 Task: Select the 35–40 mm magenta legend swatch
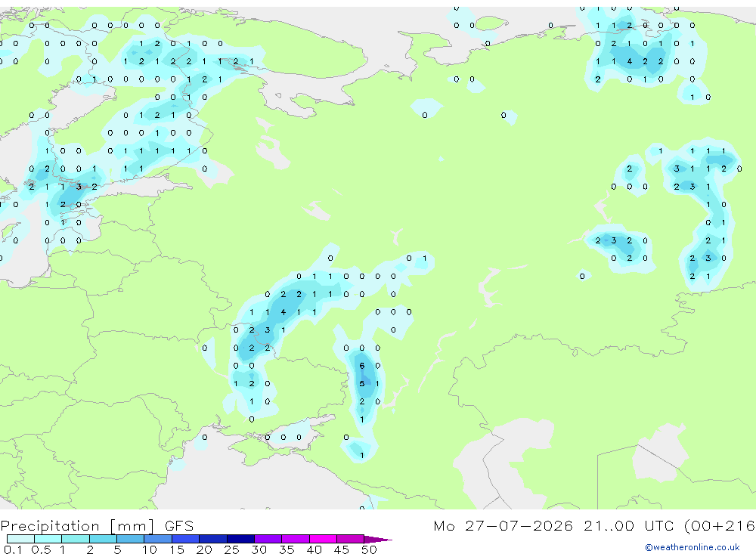click(x=295, y=539)
